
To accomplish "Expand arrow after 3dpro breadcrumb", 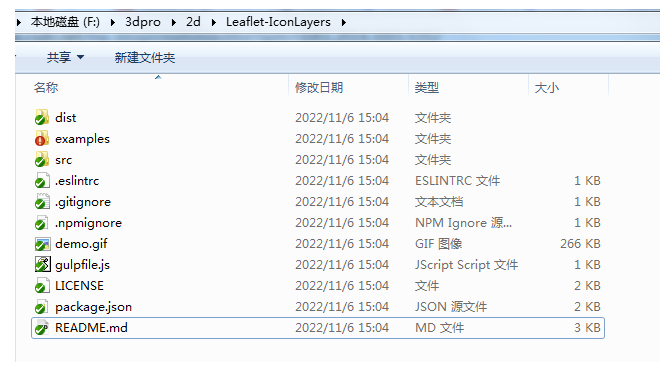I will (173, 22).
